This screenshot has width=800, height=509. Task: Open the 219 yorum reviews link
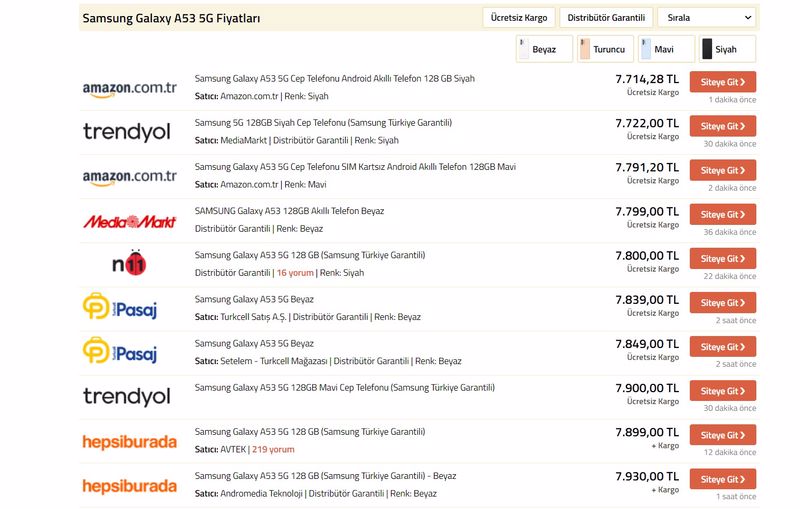[x=273, y=449]
